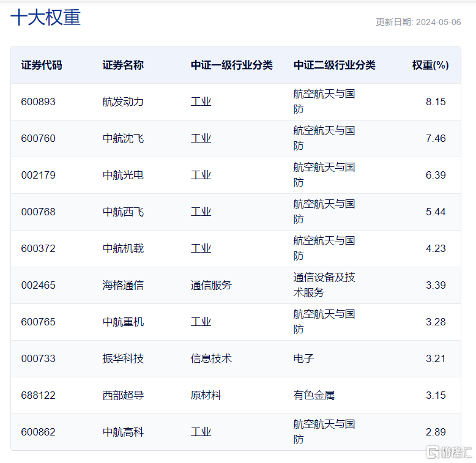Select the name 航发动力
This screenshot has width=476, height=463.
[123, 102]
